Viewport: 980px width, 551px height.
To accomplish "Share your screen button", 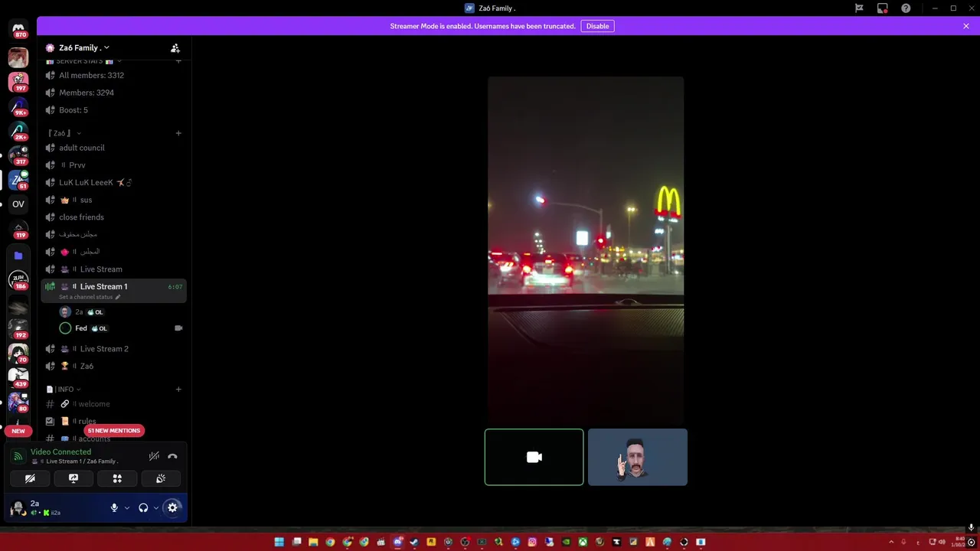I will point(73,478).
